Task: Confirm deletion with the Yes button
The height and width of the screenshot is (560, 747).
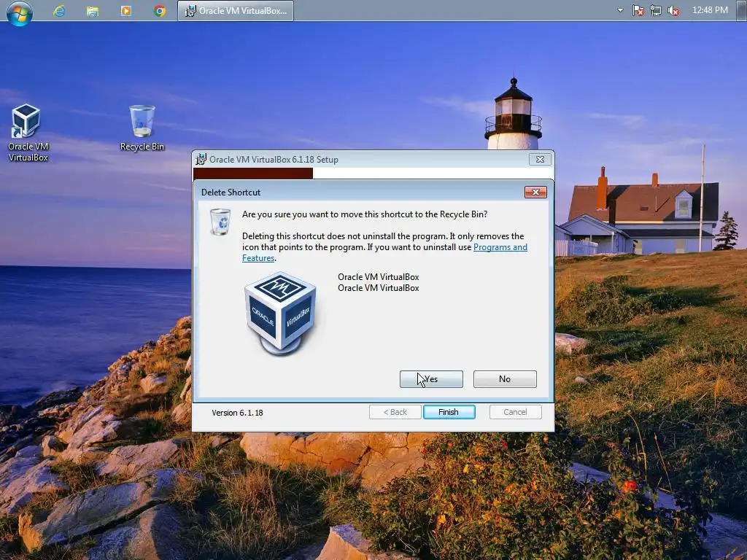Action: pos(431,379)
